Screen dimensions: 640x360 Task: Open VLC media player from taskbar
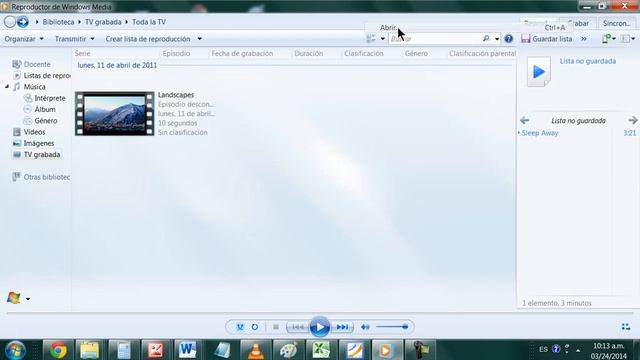pyautogui.click(x=256, y=350)
